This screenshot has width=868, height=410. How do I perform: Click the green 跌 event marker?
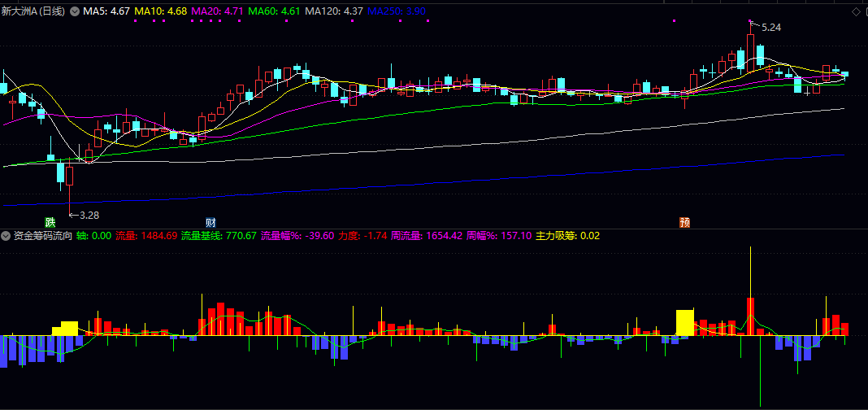pos(50,222)
